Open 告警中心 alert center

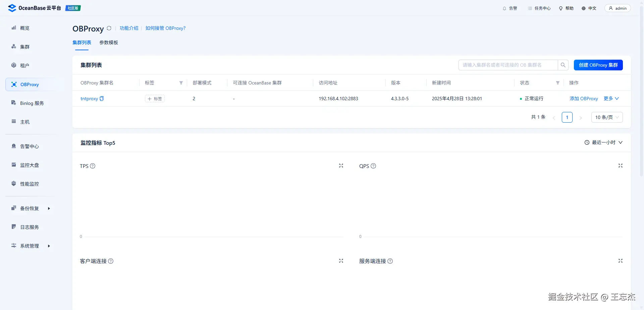click(30, 146)
